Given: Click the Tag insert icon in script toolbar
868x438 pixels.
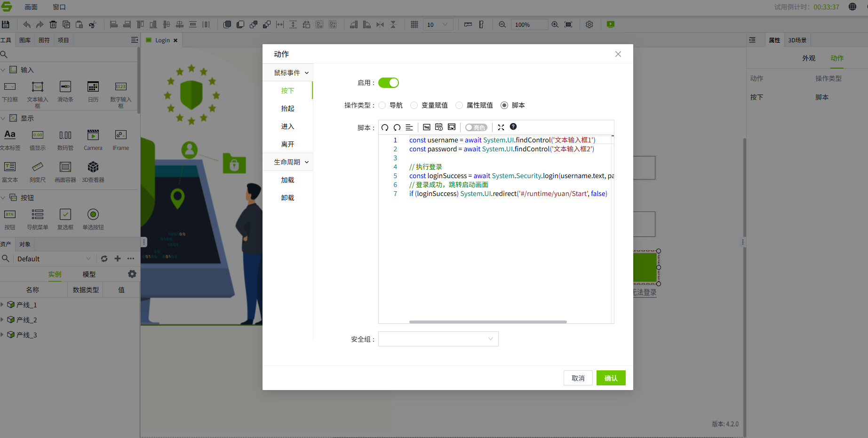Looking at the screenshot, I should coord(427,127).
